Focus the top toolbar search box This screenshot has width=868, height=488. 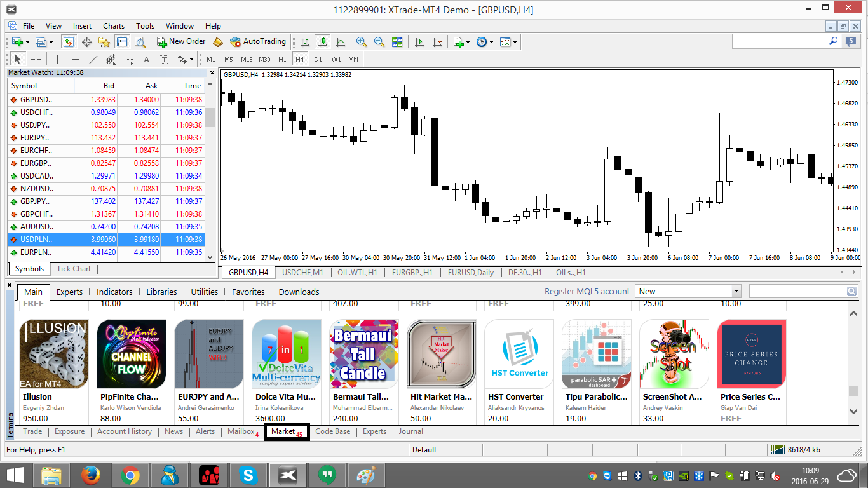(x=780, y=41)
